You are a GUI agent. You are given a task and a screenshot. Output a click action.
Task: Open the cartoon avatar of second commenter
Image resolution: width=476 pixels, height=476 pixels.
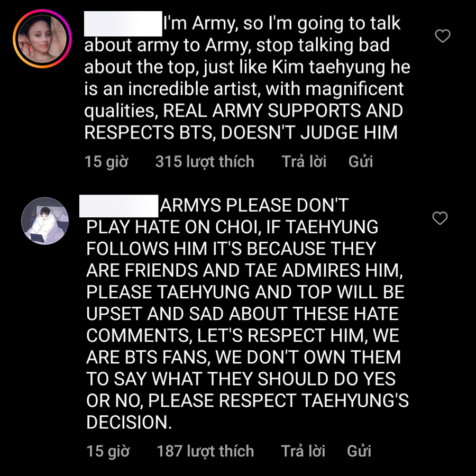[45, 221]
